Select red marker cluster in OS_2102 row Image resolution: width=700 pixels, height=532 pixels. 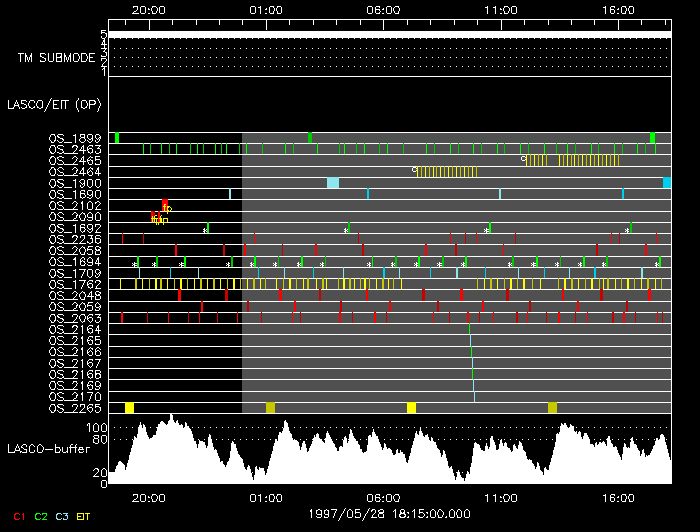164,205
